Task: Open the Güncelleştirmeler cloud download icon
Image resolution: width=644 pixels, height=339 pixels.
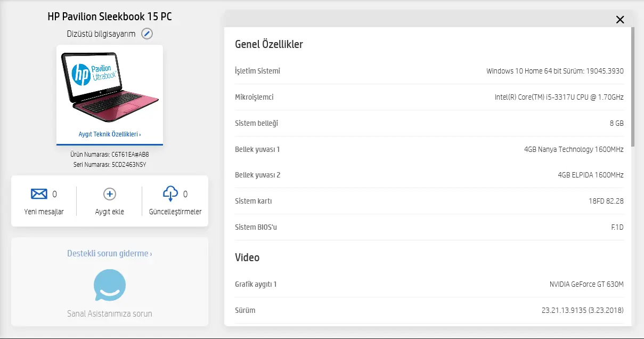Action: point(170,194)
